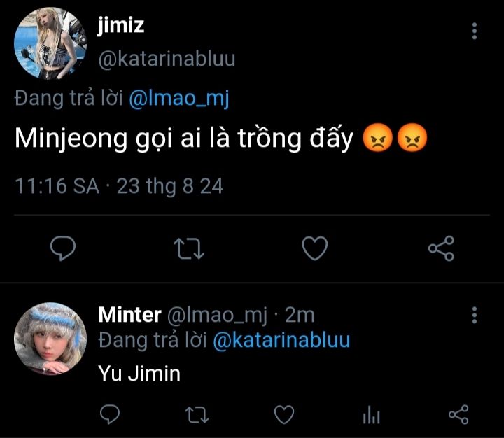Open the @lmao_mj mention link
The width and height of the screenshot is (504, 438).
pos(179,99)
